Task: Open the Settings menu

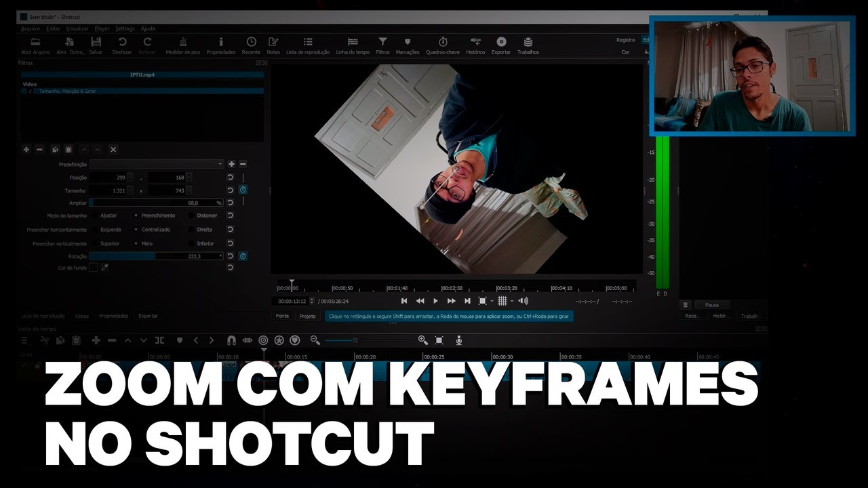Action: click(x=125, y=28)
